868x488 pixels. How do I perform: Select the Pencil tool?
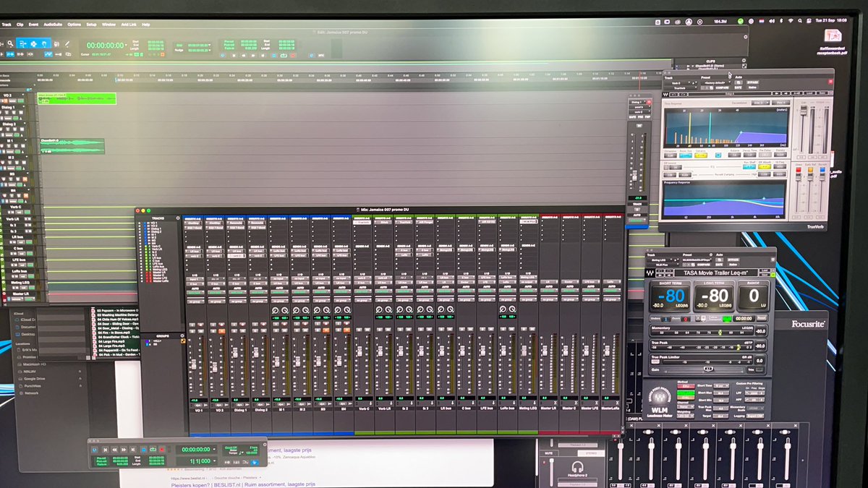67,43
